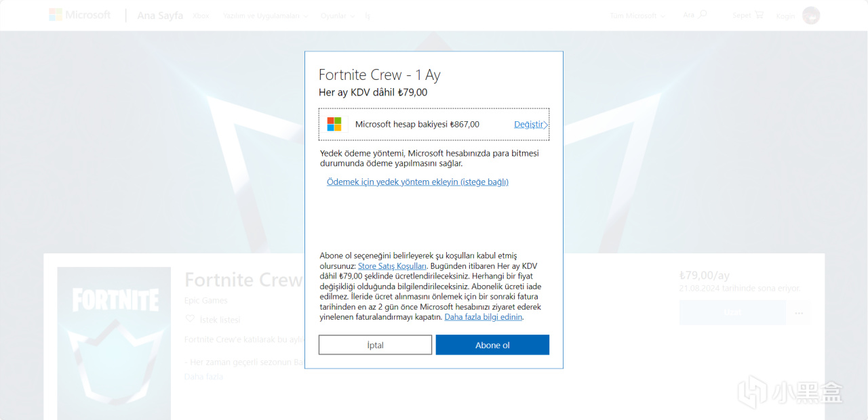This screenshot has width=868, height=420.
Task: Open the Sepet shopping cart
Action: (x=748, y=15)
